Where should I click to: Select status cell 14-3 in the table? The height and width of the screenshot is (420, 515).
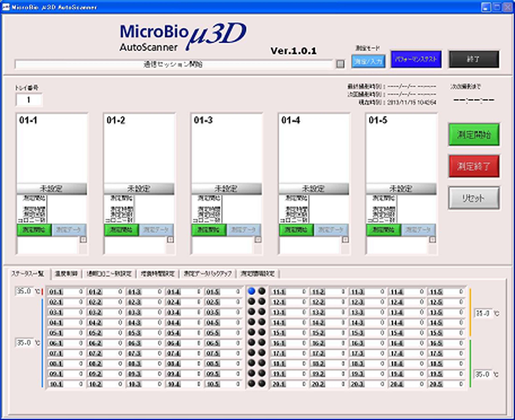367,322
